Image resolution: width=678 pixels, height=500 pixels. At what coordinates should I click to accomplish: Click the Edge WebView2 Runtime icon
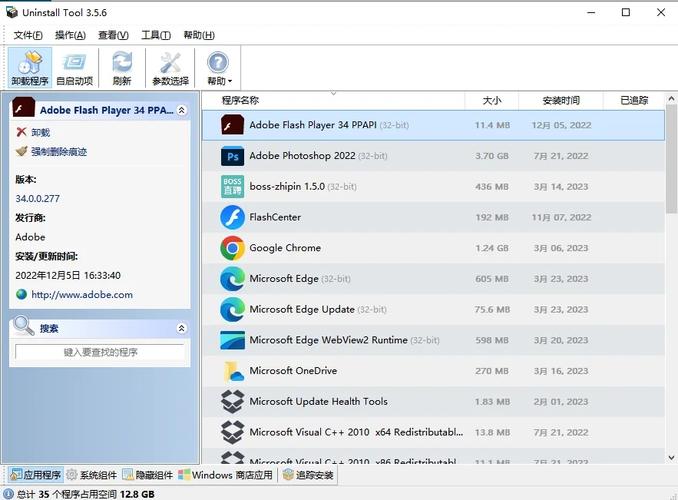coord(232,340)
